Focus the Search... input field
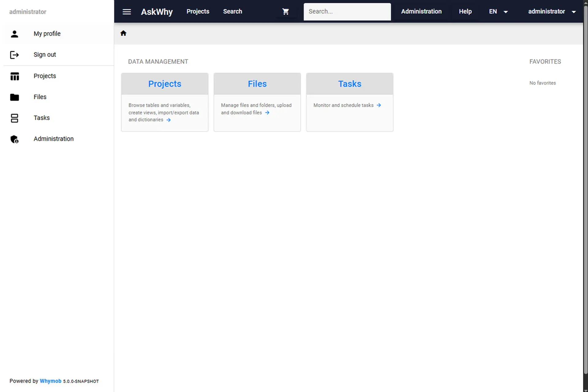588x392 pixels. point(347,12)
